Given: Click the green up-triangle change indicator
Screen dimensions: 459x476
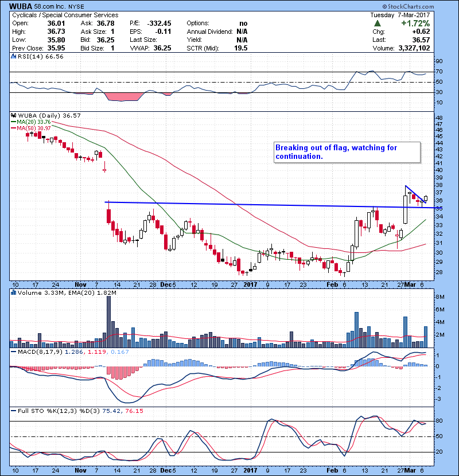Looking at the screenshot, I should click(378, 24).
